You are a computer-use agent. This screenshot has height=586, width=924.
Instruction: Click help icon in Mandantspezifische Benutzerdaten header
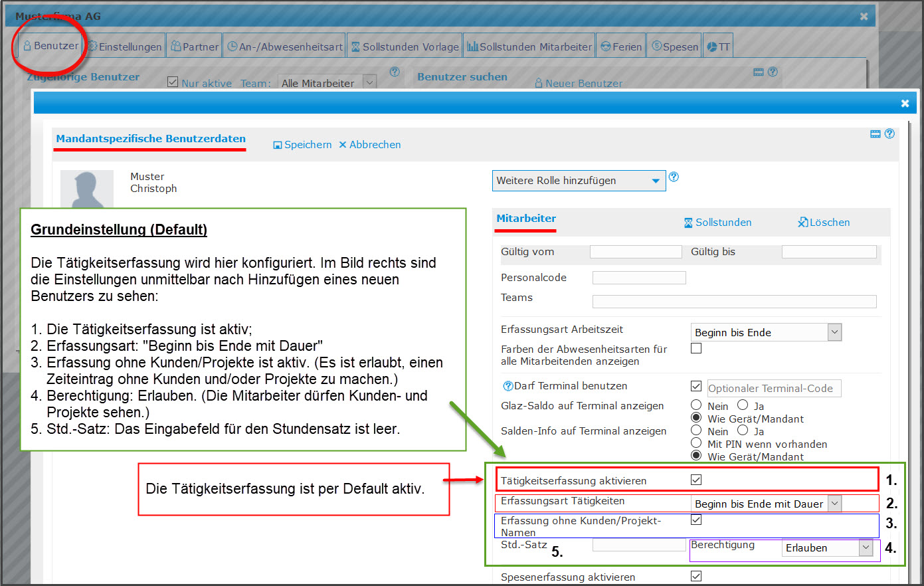tap(889, 134)
